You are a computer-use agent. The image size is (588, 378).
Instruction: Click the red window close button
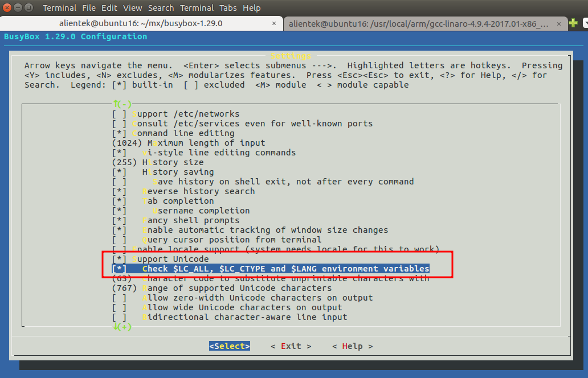pos(7,7)
